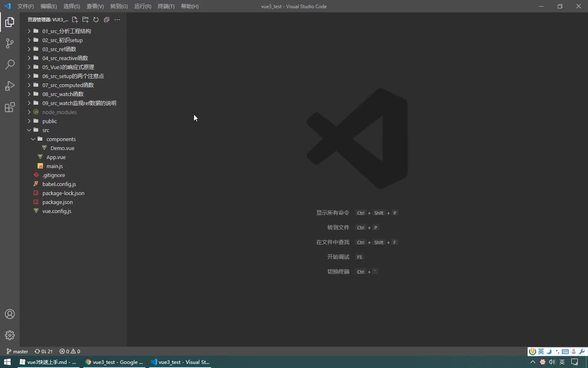Open the .gitignore file
Screen dimensions: 588x368
point(53,175)
